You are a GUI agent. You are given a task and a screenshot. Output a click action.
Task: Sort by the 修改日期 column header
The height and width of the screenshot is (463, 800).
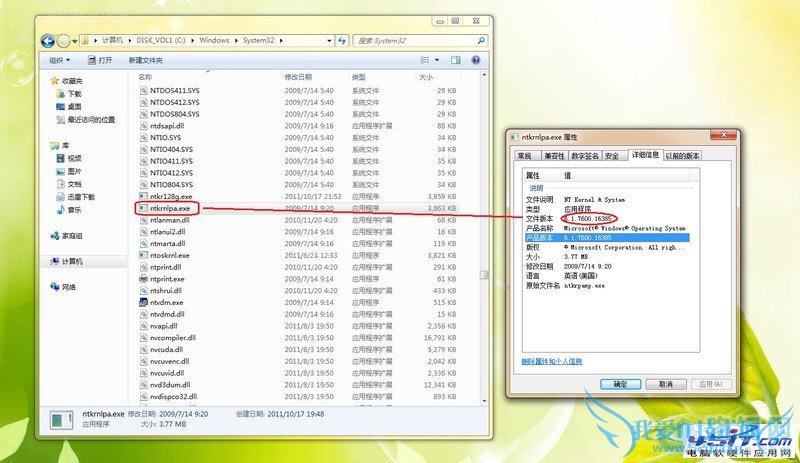click(298, 77)
